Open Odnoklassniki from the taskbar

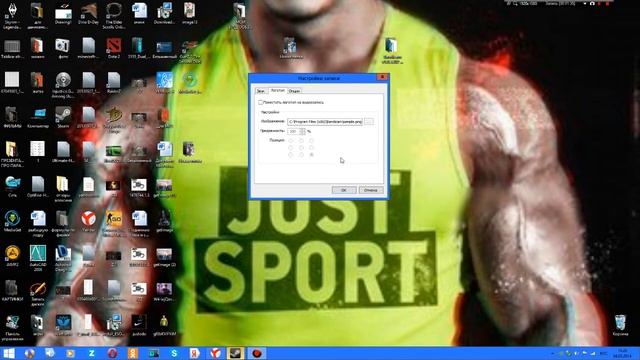[x=133, y=353]
